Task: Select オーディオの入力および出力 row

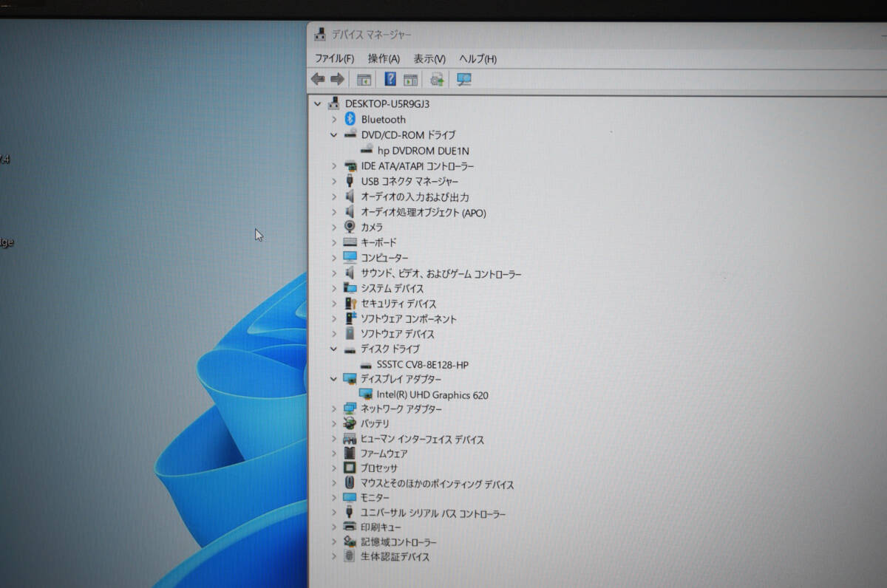Action: tap(415, 196)
